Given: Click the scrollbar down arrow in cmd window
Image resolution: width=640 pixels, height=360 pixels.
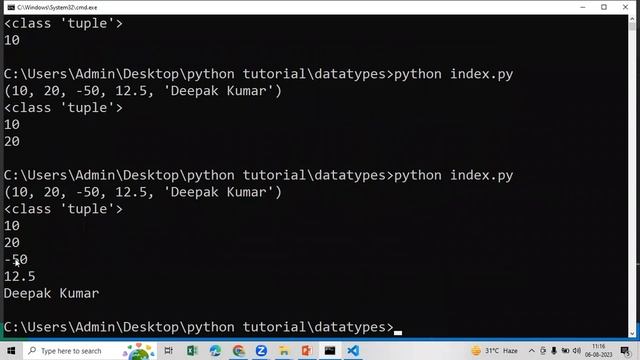Looking at the screenshot, I should pyautogui.click(x=632, y=333).
